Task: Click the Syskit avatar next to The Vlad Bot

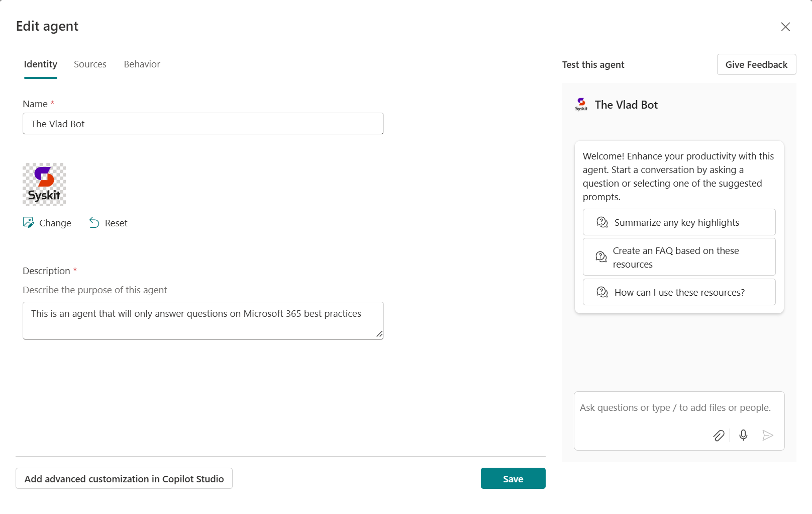Action: (x=581, y=105)
